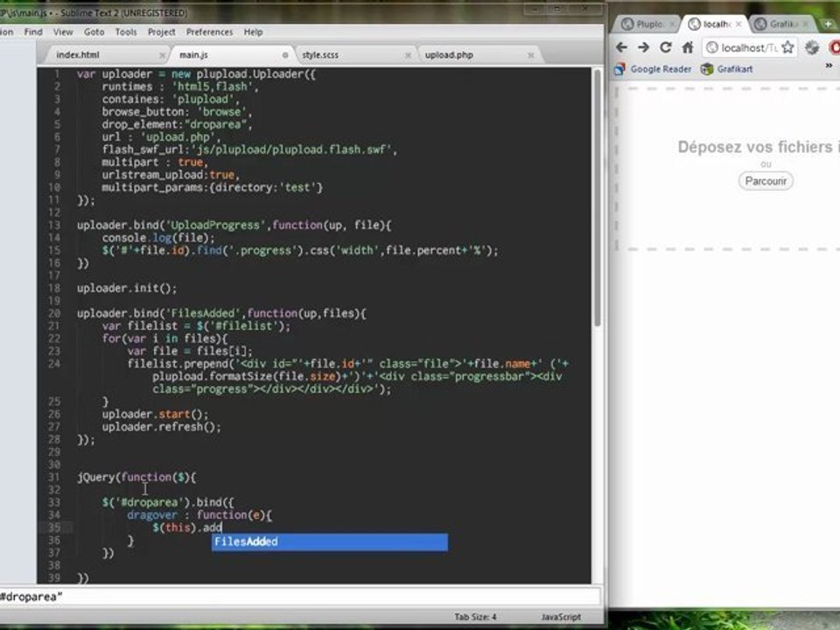Click 'jQuery(function($){' on line 31
This screenshot has width=840, height=630.
click(x=136, y=478)
